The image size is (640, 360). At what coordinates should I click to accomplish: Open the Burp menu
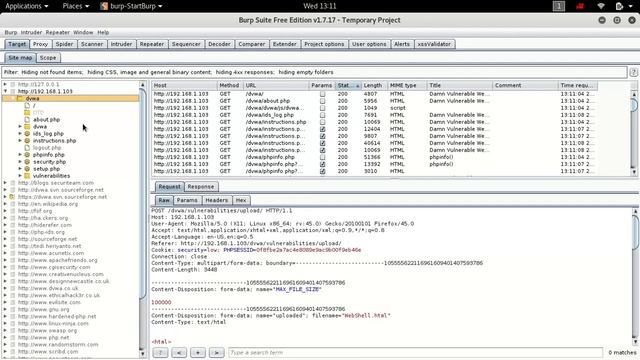(11, 32)
